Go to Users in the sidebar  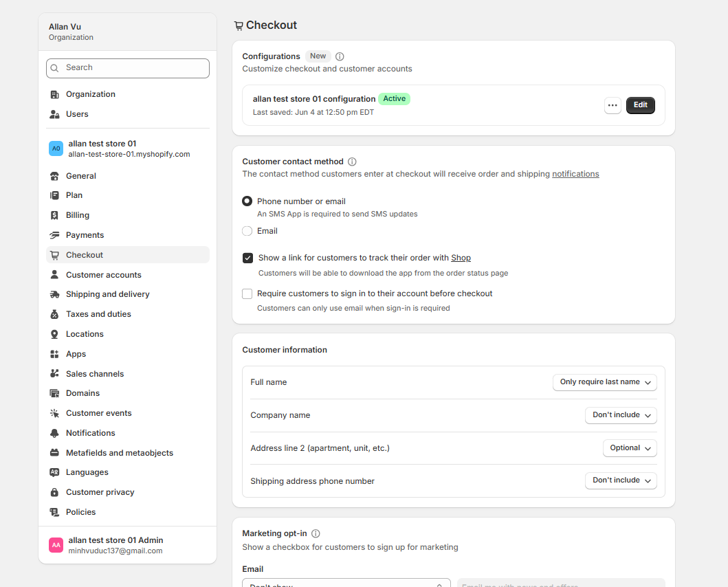click(x=128, y=114)
